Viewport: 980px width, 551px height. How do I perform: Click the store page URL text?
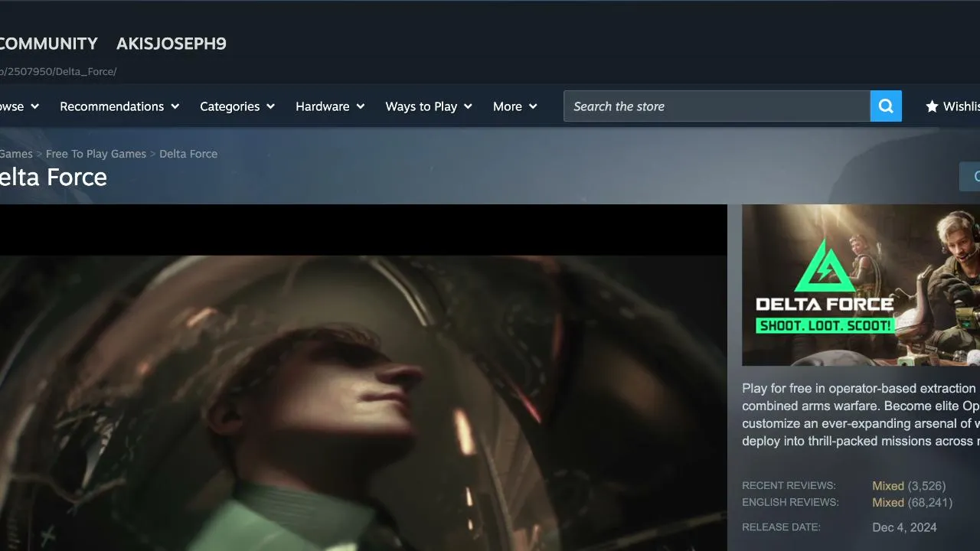pos(58,71)
